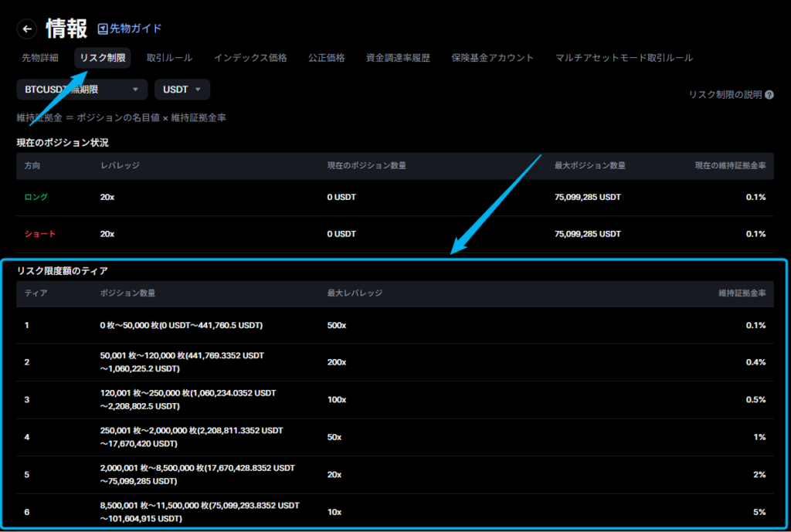Viewport: 791px width, 532px height.
Task: Click the 200x max leverage value
Action: tap(337, 362)
